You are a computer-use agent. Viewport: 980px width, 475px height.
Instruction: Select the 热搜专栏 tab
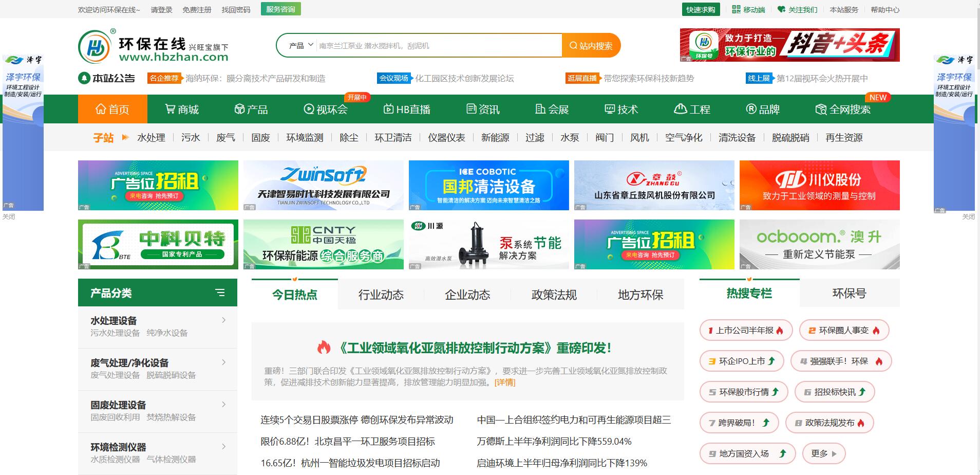[x=749, y=293]
